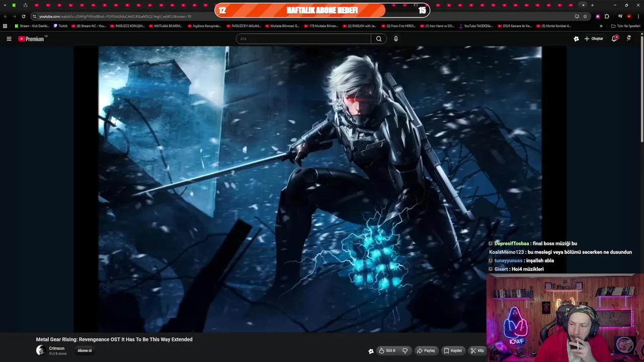
Task: Click the Metal Gear Rising video player
Action: pos(320,189)
